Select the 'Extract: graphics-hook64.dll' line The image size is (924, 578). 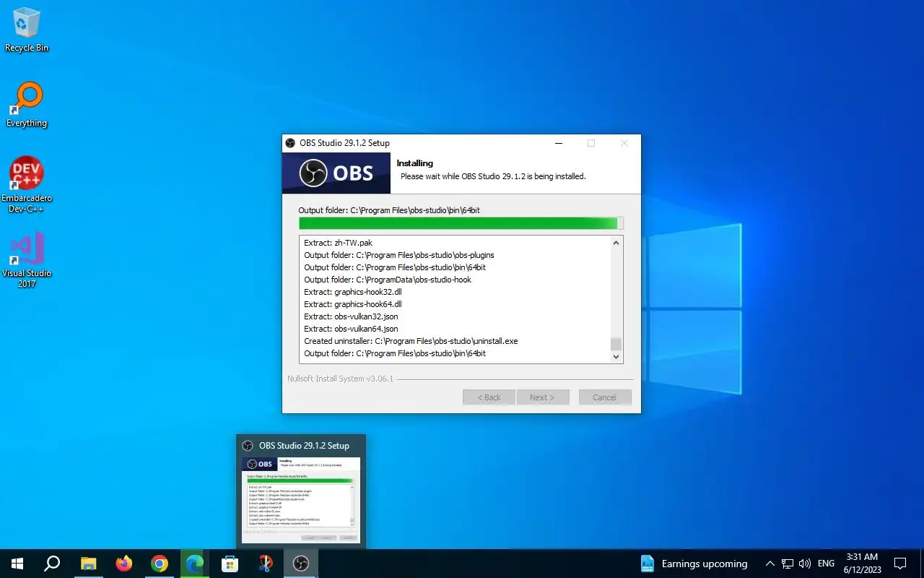coord(353,304)
